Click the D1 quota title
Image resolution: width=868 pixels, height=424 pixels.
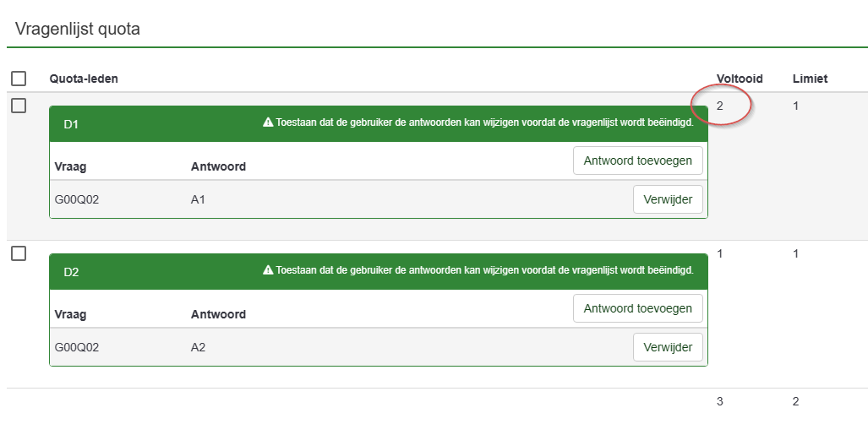71,124
